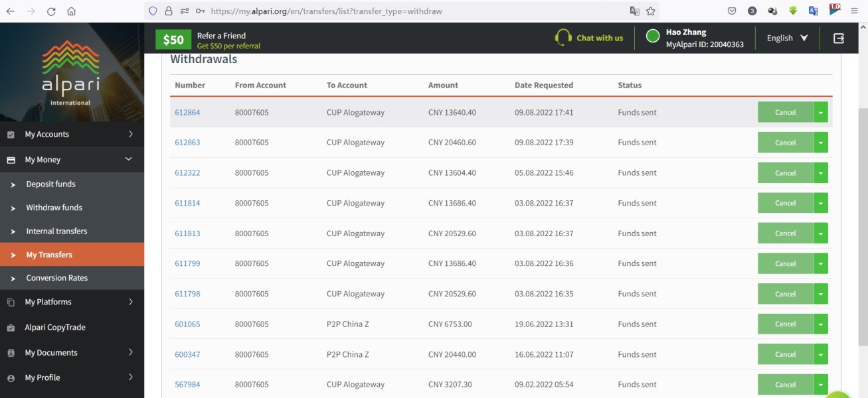The height and width of the screenshot is (398, 868).
Task: Select Conversion Rates in sidebar
Action: [x=57, y=278]
